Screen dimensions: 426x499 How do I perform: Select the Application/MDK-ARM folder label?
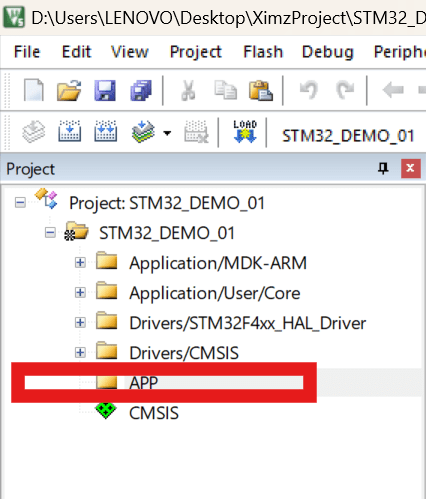click(218, 263)
